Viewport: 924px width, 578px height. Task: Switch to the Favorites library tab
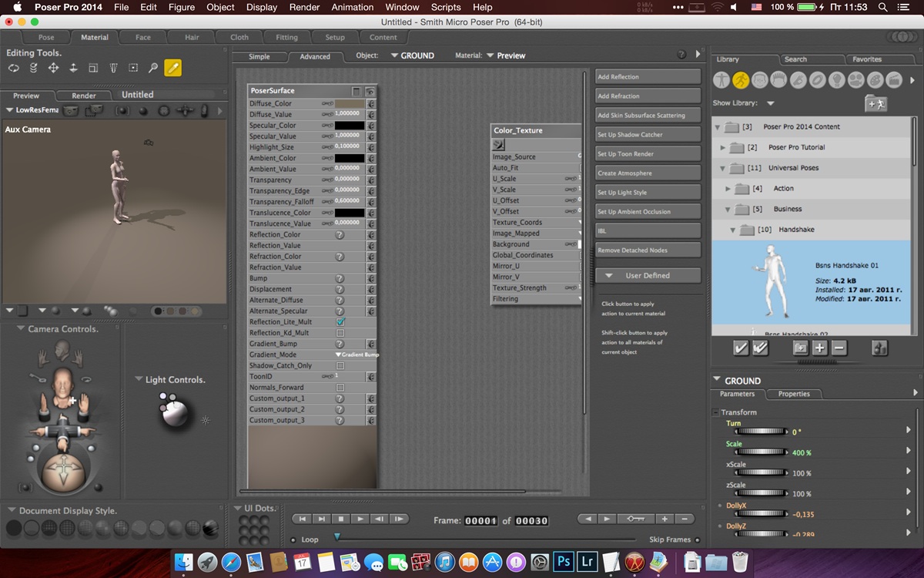(x=867, y=59)
